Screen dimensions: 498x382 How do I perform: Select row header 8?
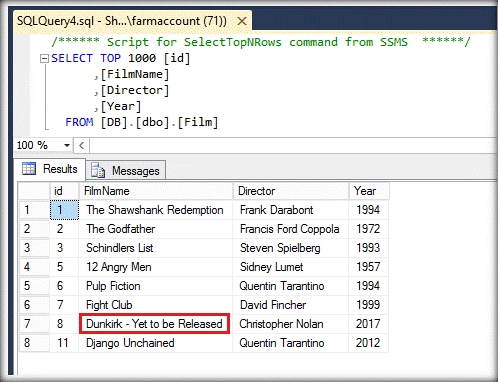point(34,343)
